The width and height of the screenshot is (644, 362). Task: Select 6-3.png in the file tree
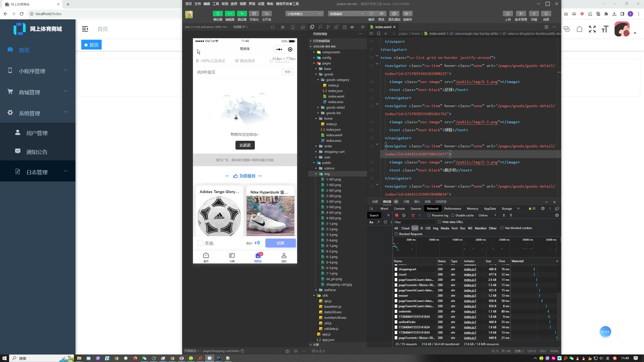(x=332, y=257)
